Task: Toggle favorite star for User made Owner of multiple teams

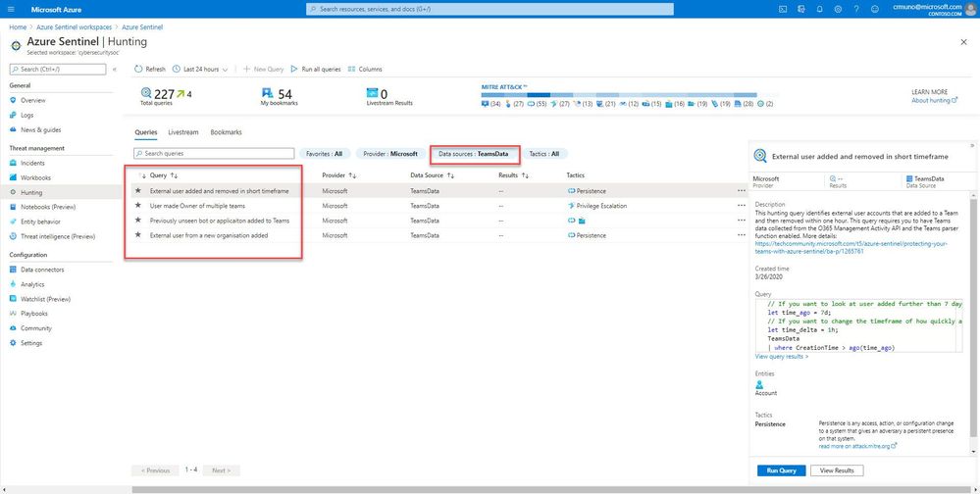Action: point(138,206)
